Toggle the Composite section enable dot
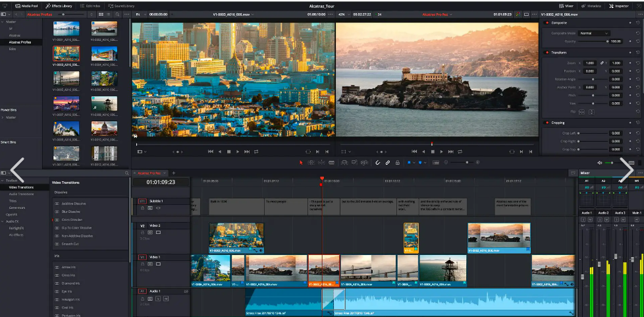The width and height of the screenshot is (644, 317). point(547,23)
